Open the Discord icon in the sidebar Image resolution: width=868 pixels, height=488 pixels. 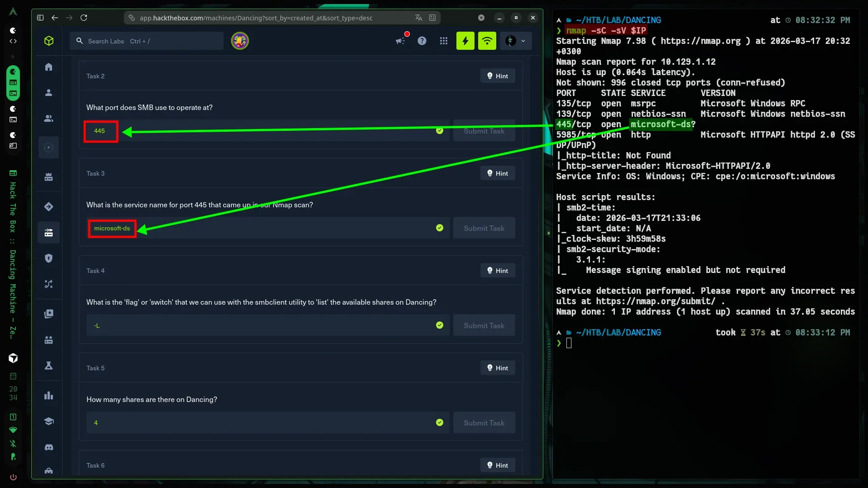49,447
